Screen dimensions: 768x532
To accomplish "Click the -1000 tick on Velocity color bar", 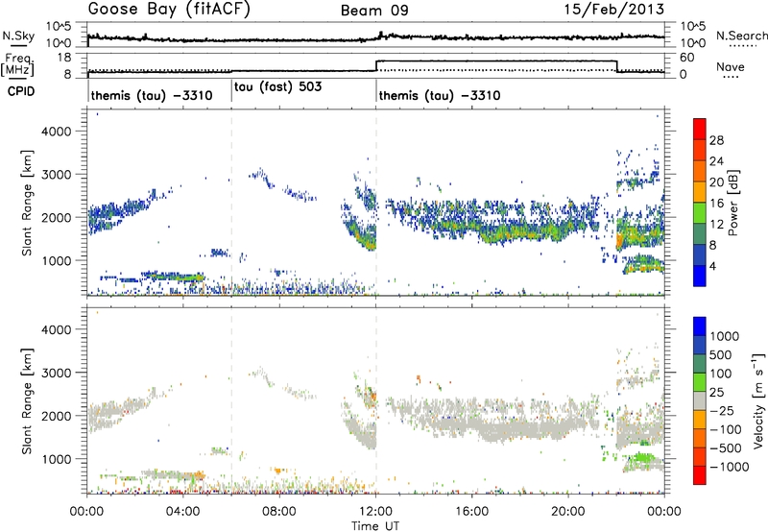I will 729,467.
